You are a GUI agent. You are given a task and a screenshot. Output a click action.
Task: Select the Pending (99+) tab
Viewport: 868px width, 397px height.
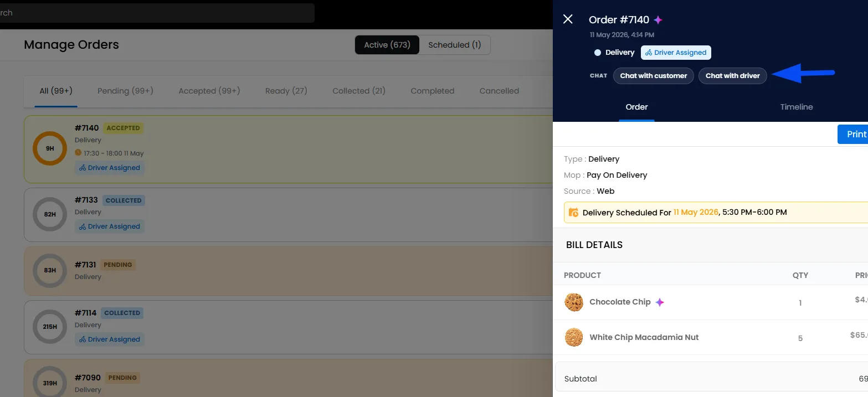(125, 91)
